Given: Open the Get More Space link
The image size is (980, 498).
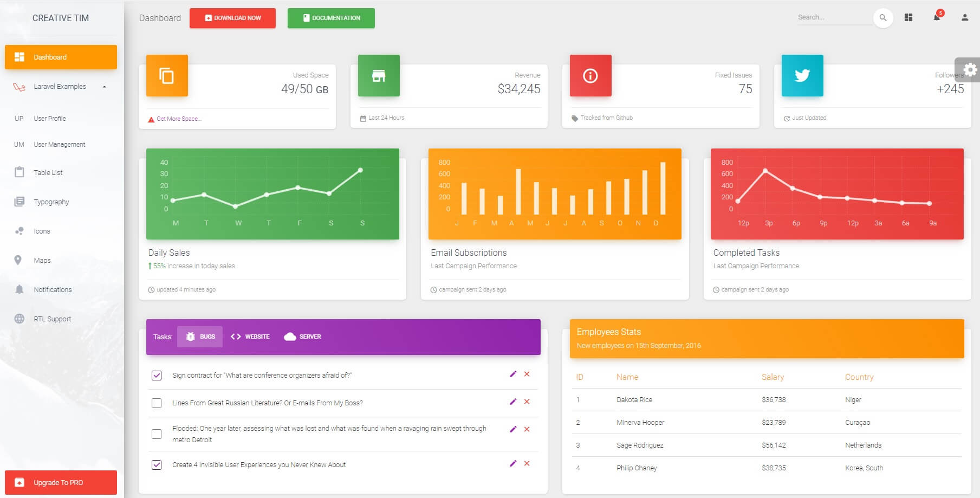Looking at the screenshot, I should [178, 118].
